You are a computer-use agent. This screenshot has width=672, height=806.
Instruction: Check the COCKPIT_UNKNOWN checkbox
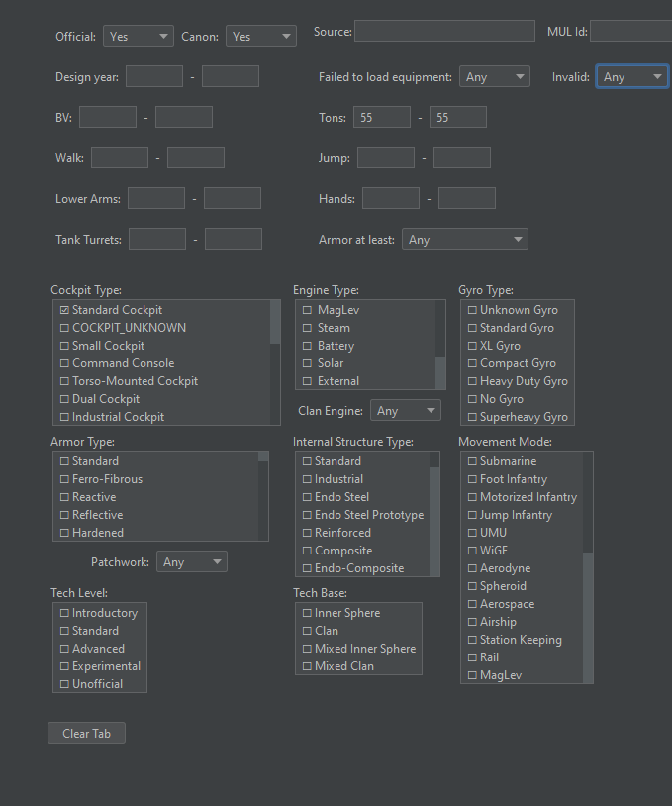(64, 328)
